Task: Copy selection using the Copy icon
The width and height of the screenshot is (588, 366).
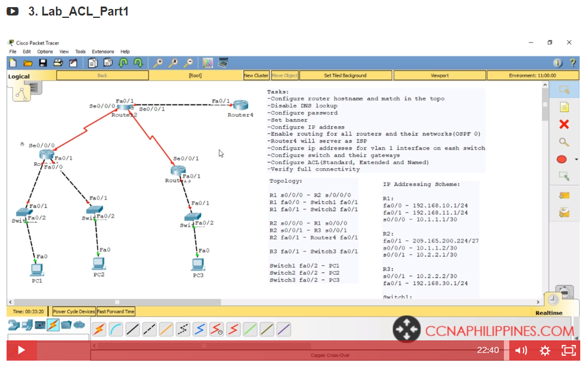Action: 92,63
